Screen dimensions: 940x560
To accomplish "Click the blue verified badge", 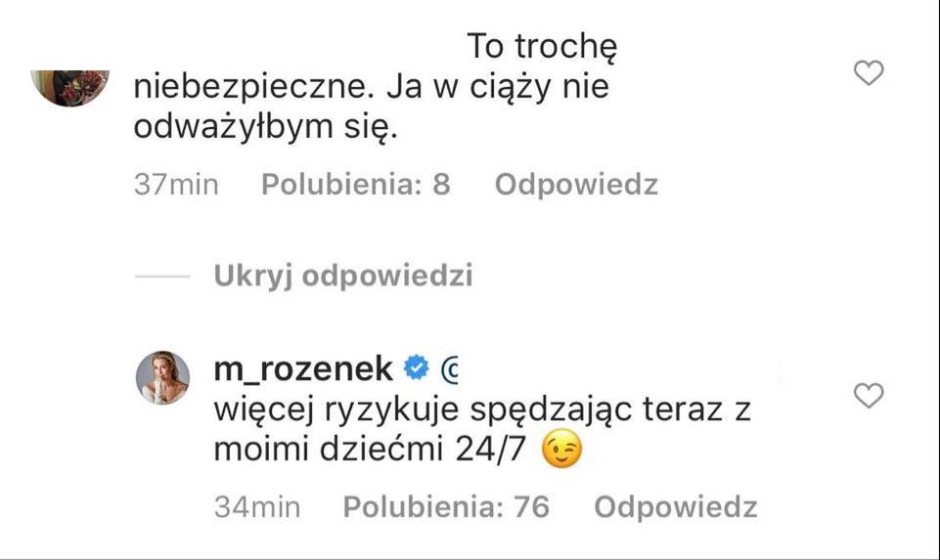I will tap(418, 368).
